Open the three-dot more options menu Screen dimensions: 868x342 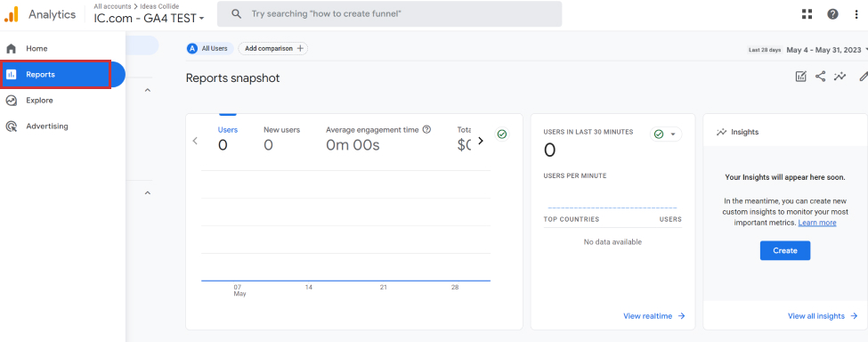(x=856, y=14)
